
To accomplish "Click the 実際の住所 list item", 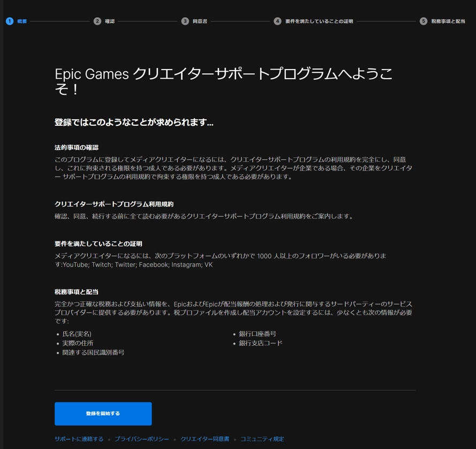I will pos(78,343).
